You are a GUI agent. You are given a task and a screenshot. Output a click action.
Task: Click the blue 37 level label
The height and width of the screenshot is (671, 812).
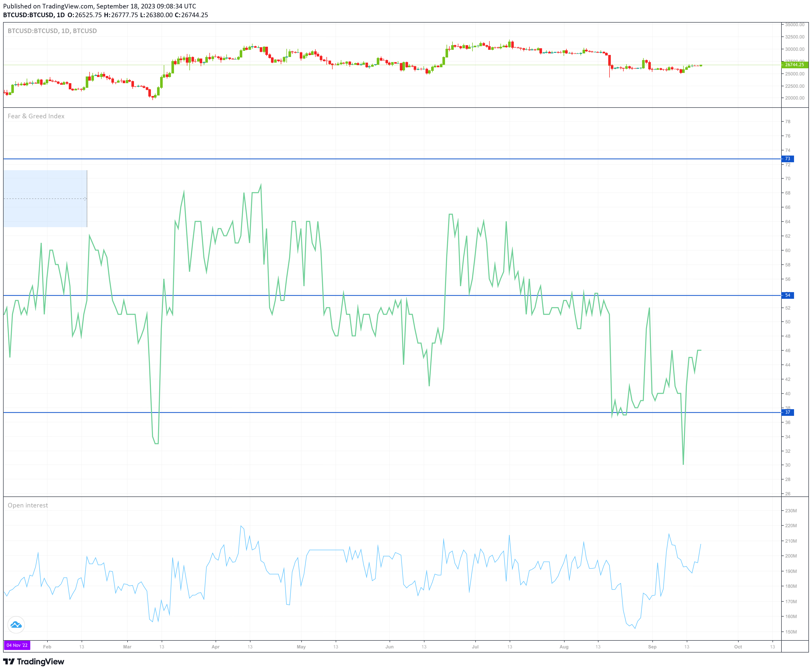pos(788,413)
